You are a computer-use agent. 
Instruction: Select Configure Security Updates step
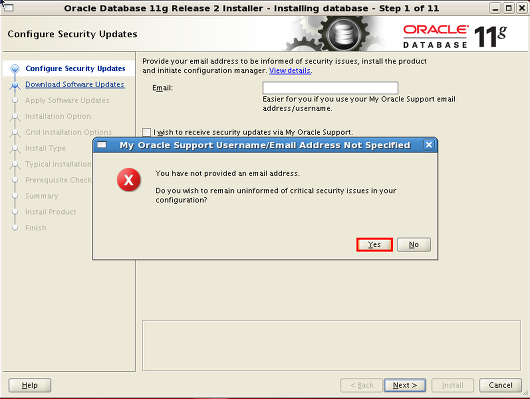(75, 68)
